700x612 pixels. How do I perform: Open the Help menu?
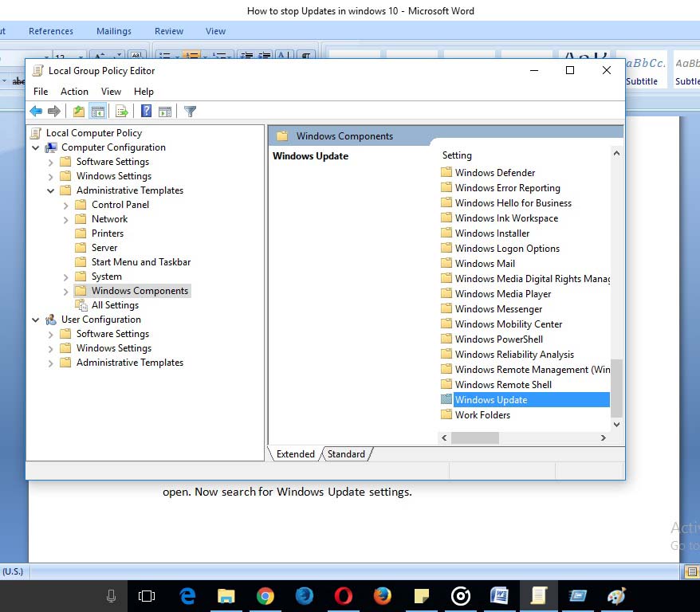[x=144, y=92]
